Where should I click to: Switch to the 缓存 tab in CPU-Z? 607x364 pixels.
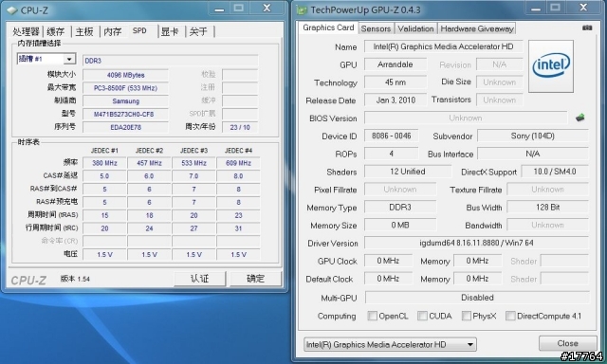click(56, 31)
